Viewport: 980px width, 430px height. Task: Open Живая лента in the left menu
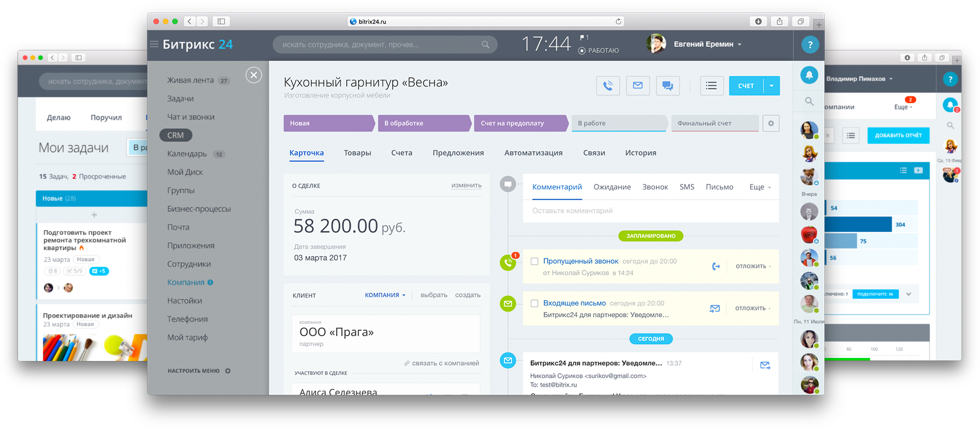190,80
